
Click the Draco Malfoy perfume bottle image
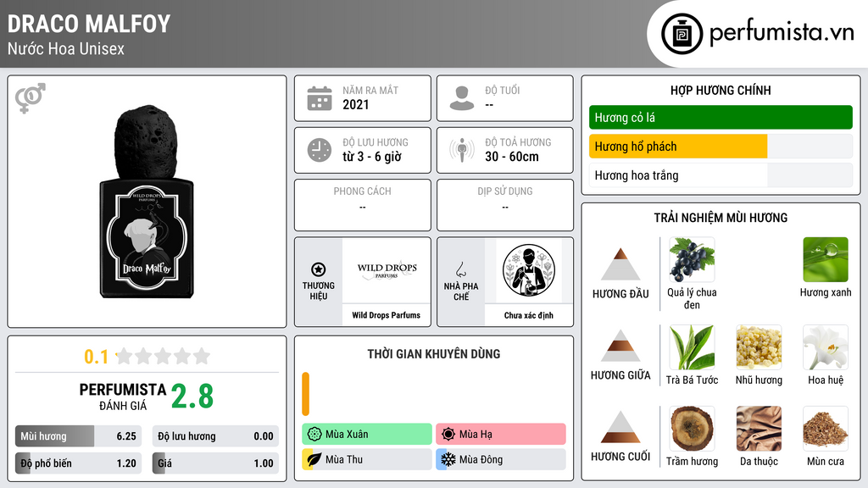(147, 202)
